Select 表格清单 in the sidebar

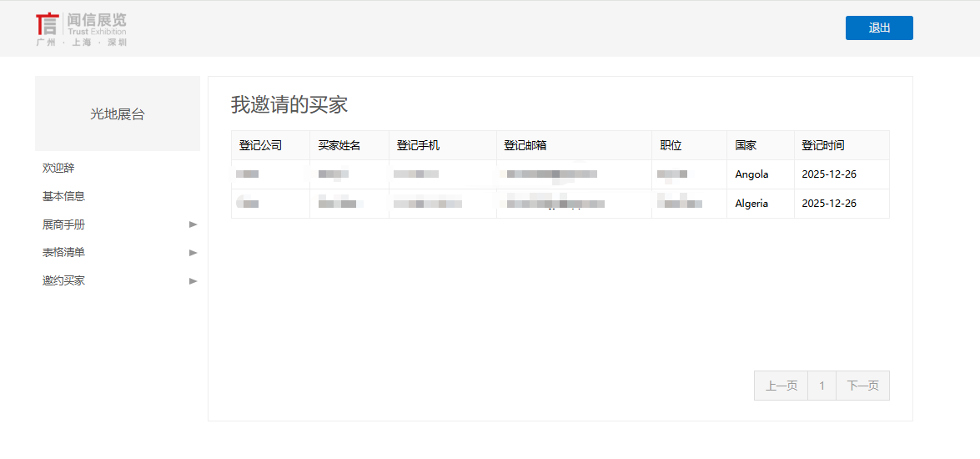tap(63, 252)
